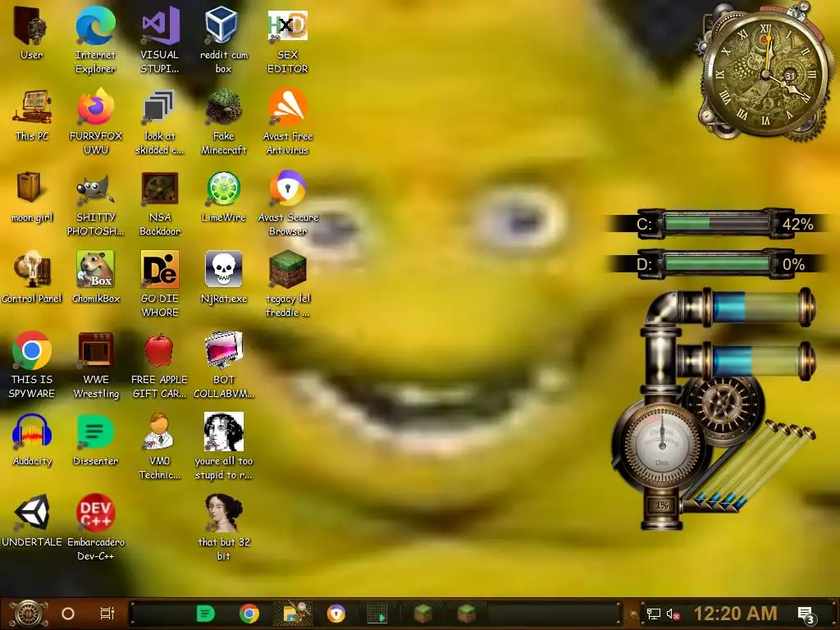
Task: Open the NjRat.exe skull icon
Action: (223, 269)
